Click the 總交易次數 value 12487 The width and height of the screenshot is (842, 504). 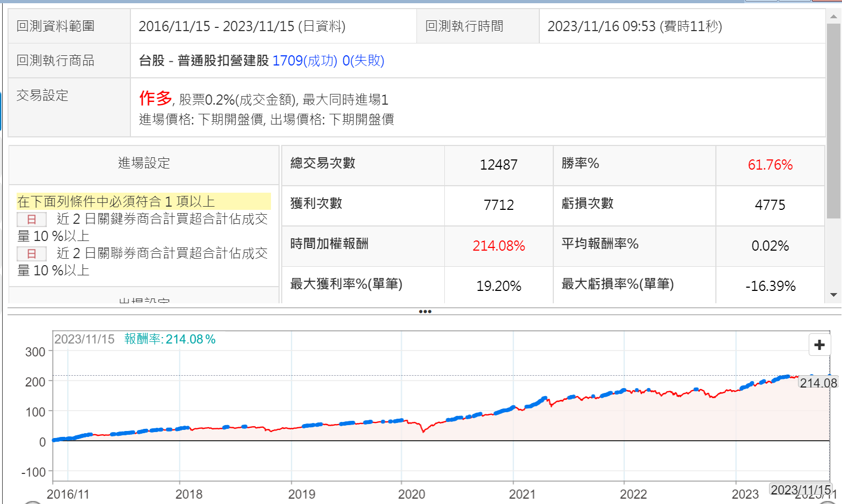tap(499, 165)
